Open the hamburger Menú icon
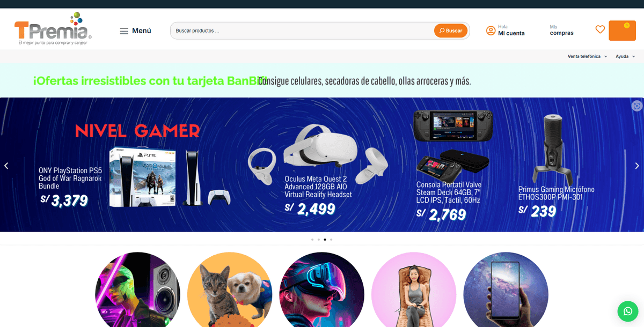Screen dimensions: 644x327 point(124,31)
